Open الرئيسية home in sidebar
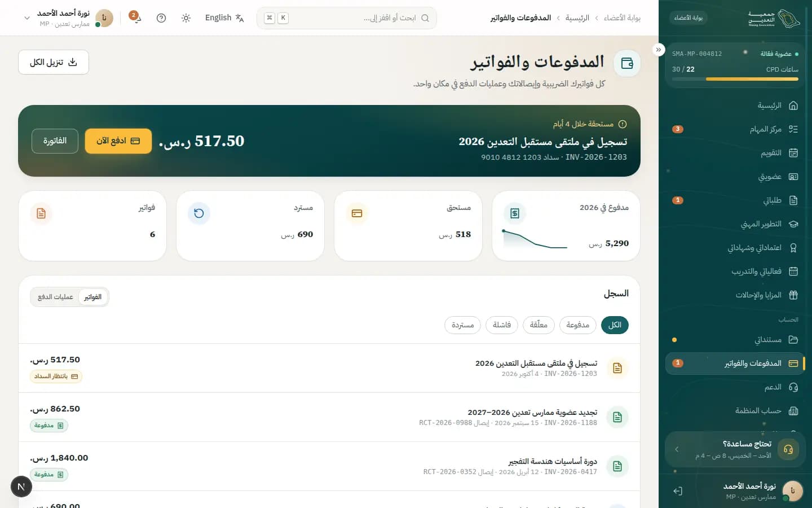 pyautogui.click(x=735, y=106)
